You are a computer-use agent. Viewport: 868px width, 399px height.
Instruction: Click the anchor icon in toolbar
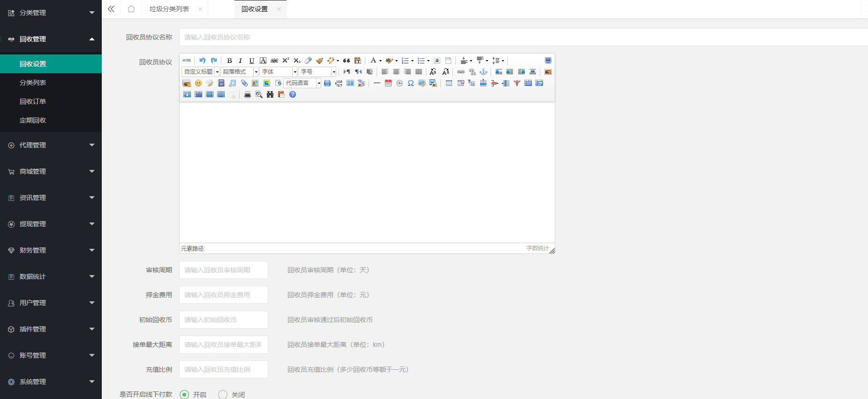[x=483, y=72]
